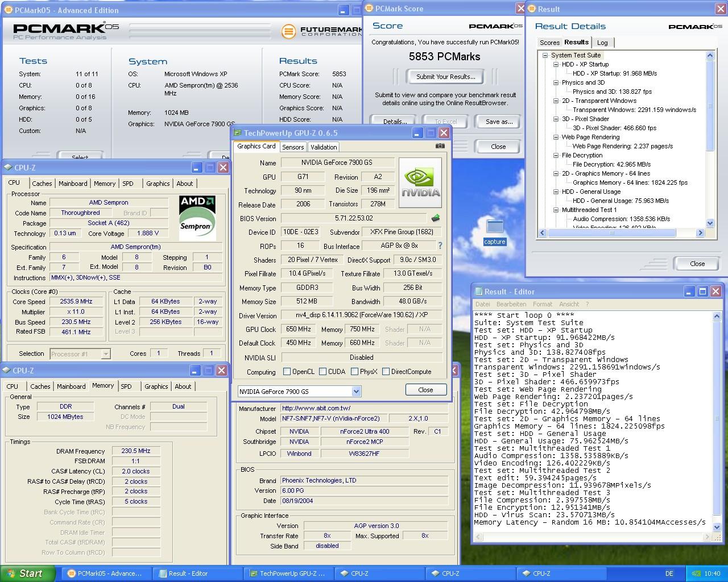728x582 pixels.
Task: Open the About tab in upper CPU-Z
Action: coord(185,184)
